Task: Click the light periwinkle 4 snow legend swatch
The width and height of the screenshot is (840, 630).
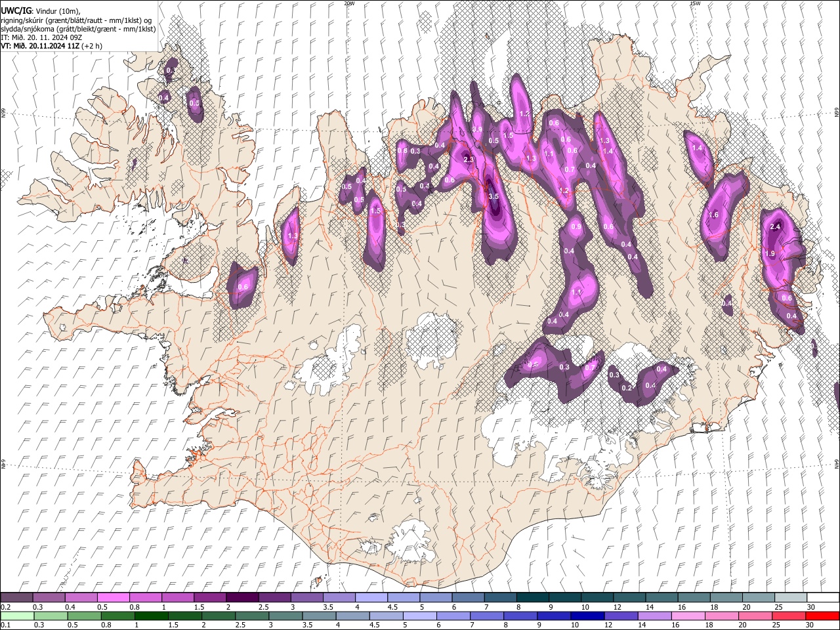Action: (371, 597)
